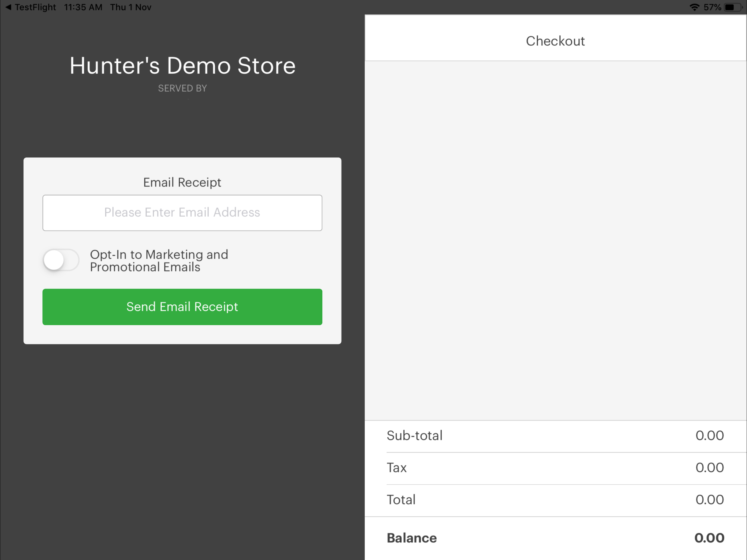
Task: Return to TestFlight via status bar label
Action: pyautogui.click(x=35, y=7)
